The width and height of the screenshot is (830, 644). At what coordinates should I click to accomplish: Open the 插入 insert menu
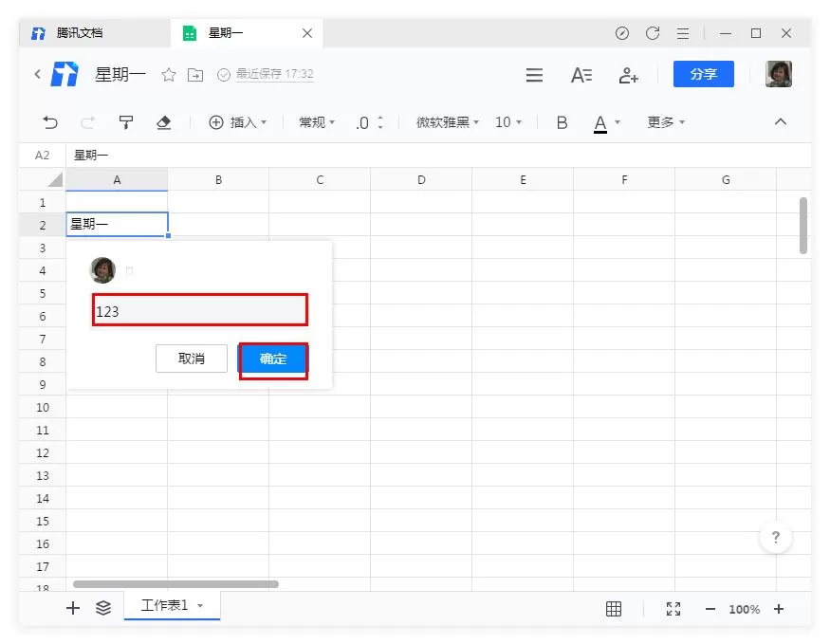(238, 122)
